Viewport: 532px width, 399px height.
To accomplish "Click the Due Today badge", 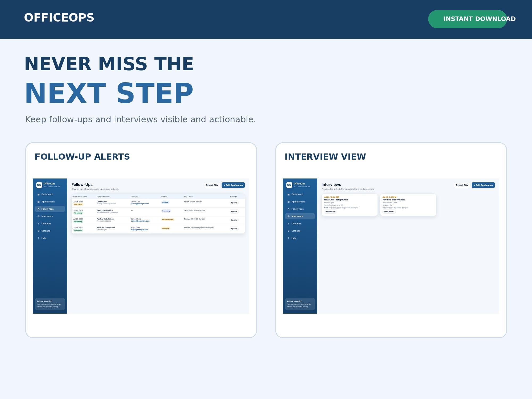I will (78, 204).
